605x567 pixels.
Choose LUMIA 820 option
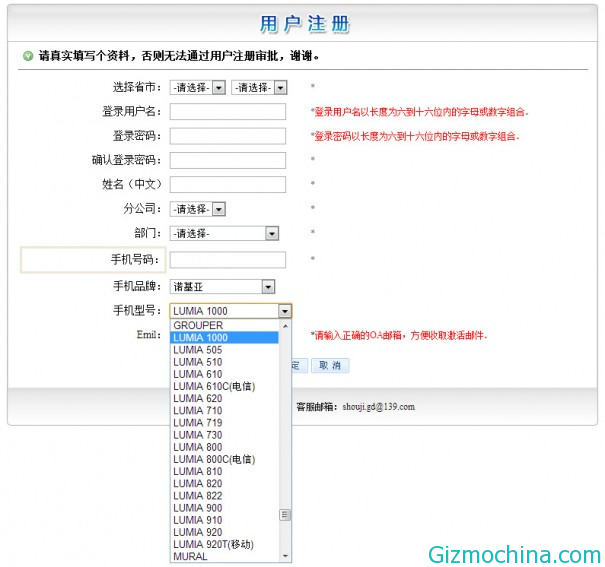coord(224,483)
